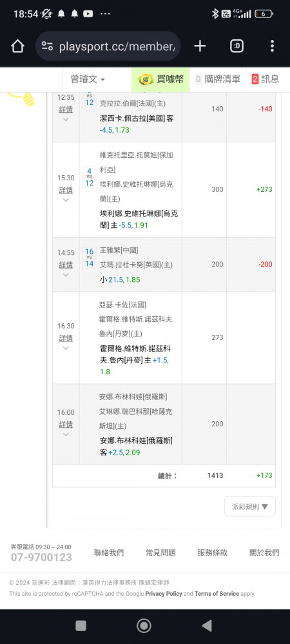This screenshot has width=290, height=644.
Task: Expand details chevron for the 15:30 match
Action: click(x=66, y=200)
